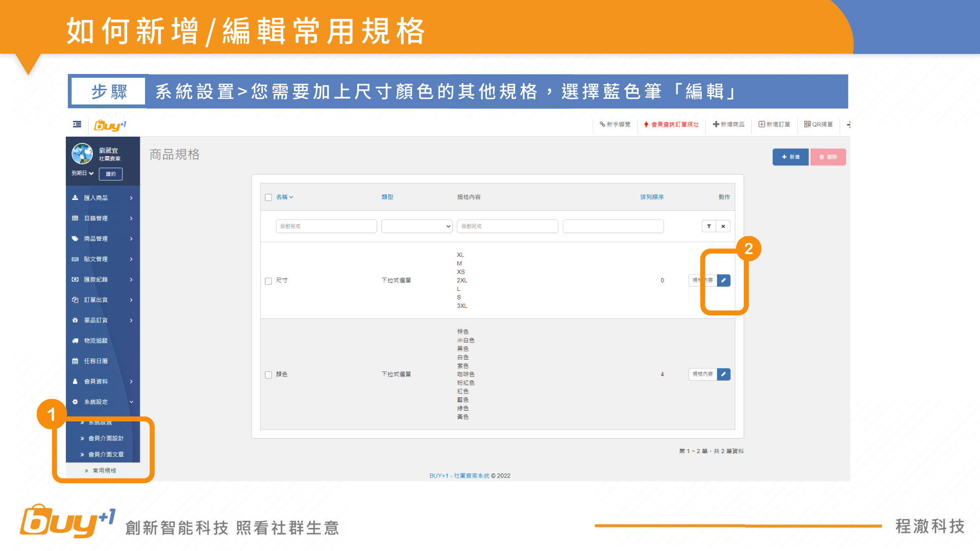The image size is (980, 551).
Task: Tick the checkbox for 顏色 row
Action: [268, 374]
